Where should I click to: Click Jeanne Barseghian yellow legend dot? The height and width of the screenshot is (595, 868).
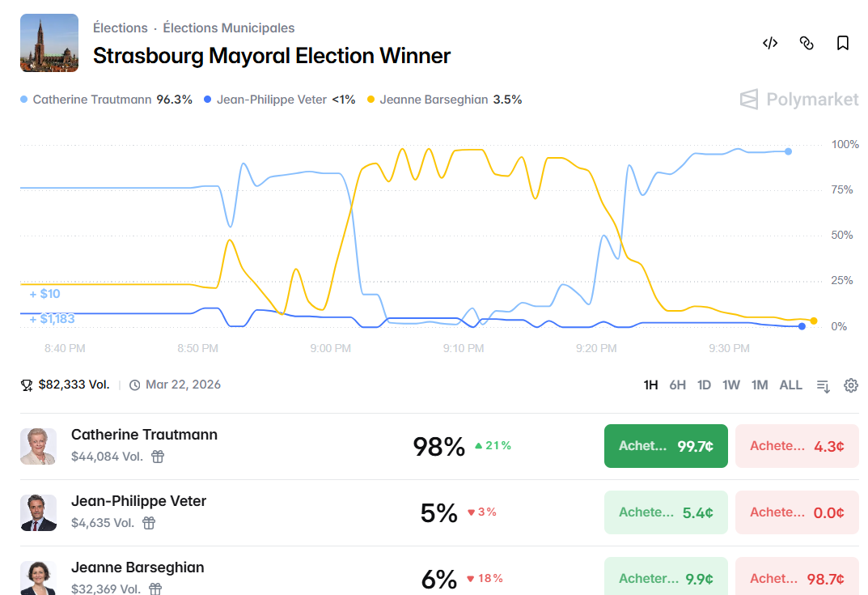(371, 100)
